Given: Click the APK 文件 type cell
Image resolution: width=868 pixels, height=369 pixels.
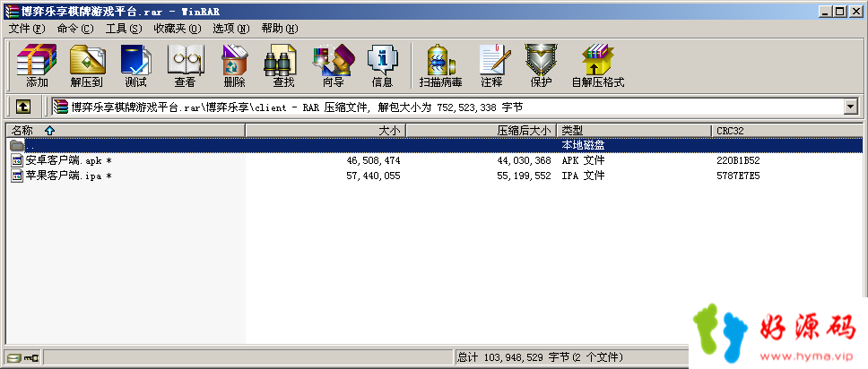Looking at the screenshot, I should coord(584,161).
